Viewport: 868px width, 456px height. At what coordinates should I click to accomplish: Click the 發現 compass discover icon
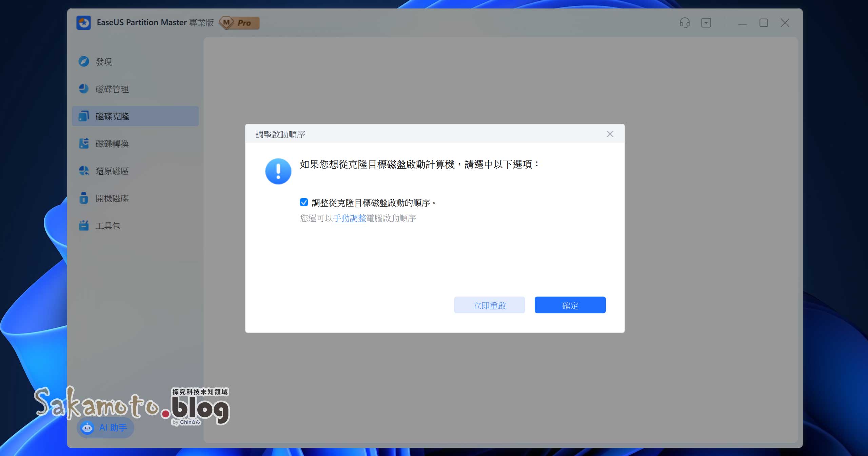click(x=84, y=61)
